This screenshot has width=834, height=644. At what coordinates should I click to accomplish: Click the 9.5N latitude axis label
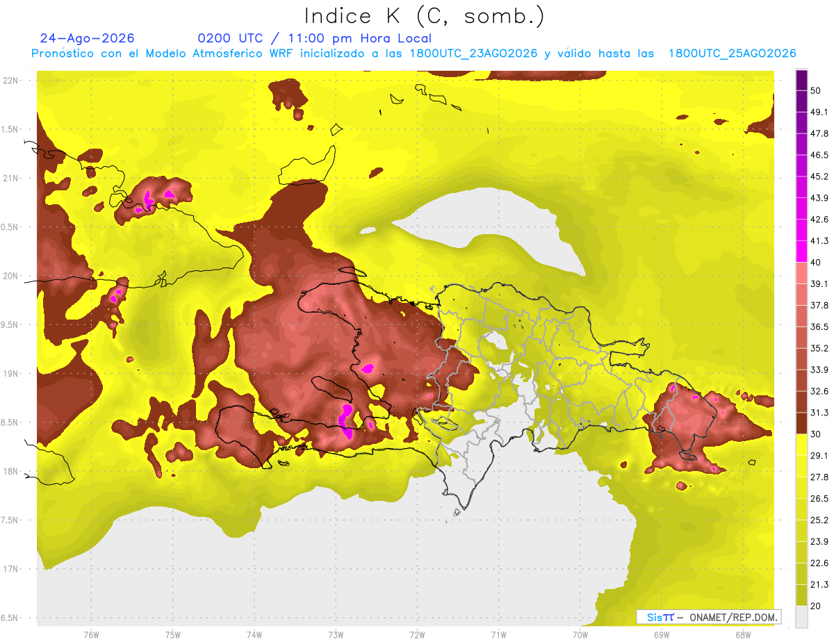(10, 324)
